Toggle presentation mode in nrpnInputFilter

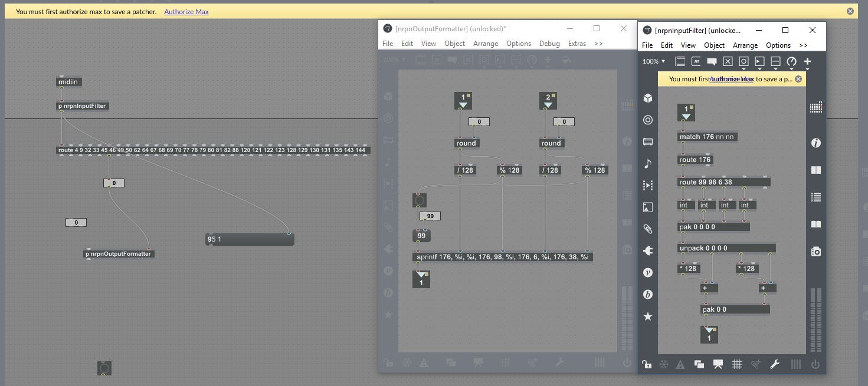coord(718,365)
